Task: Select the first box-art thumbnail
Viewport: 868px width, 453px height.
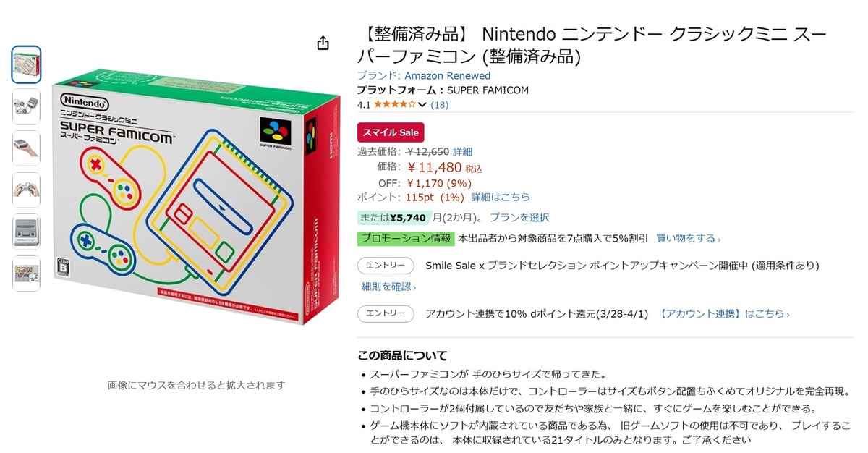Action: [x=27, y=64]
